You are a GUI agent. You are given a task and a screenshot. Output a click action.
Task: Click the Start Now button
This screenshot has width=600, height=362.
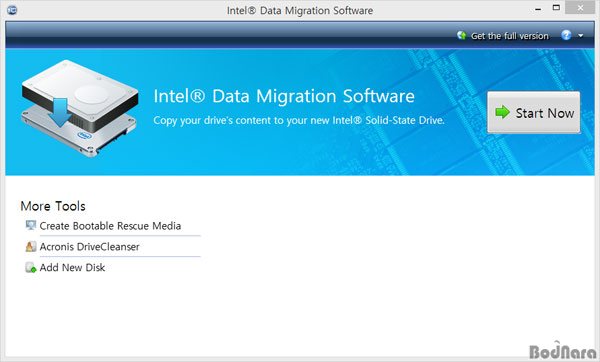[533, 113]
